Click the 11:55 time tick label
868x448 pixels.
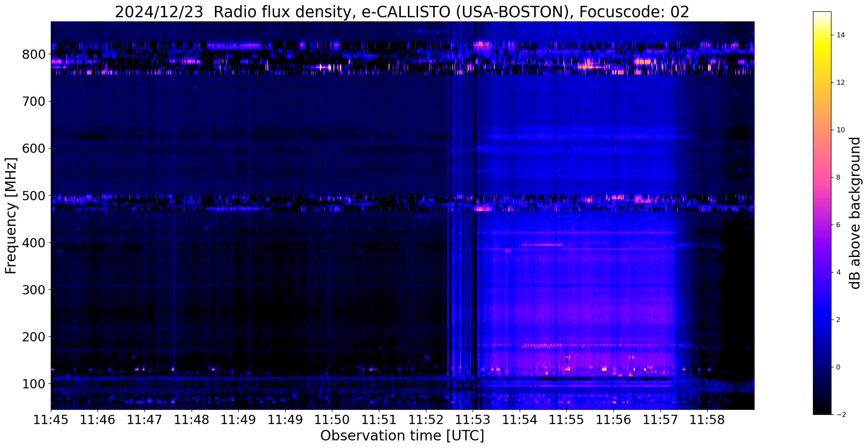click(x=567, y=420)
